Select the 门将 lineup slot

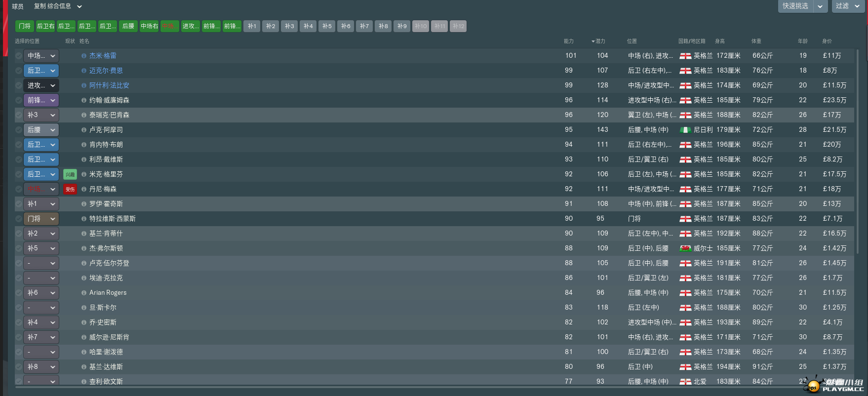[x=25, y=26]
